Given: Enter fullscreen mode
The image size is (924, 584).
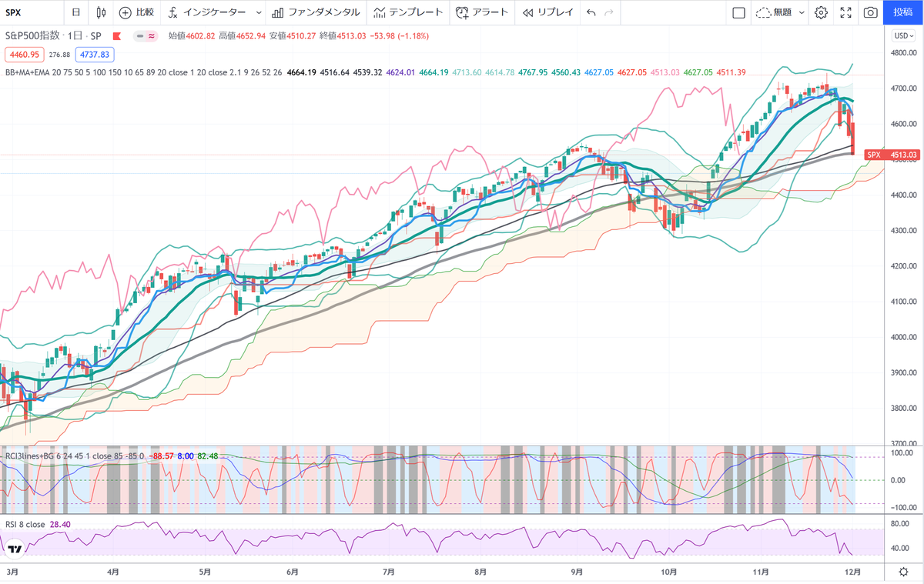Looking at the screenshot, I should point(846,12).
